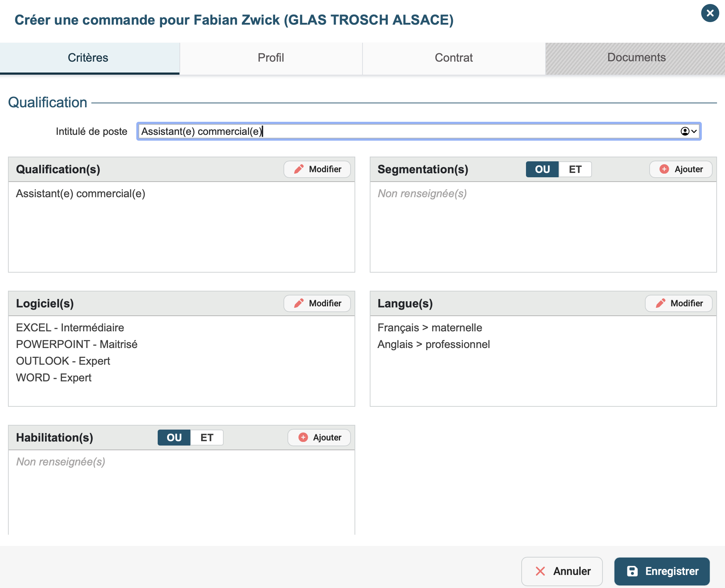The image size is (725, 588).
Task: Select OU toggle in Segmentation(s)
Action: click(x=542, y=169)
